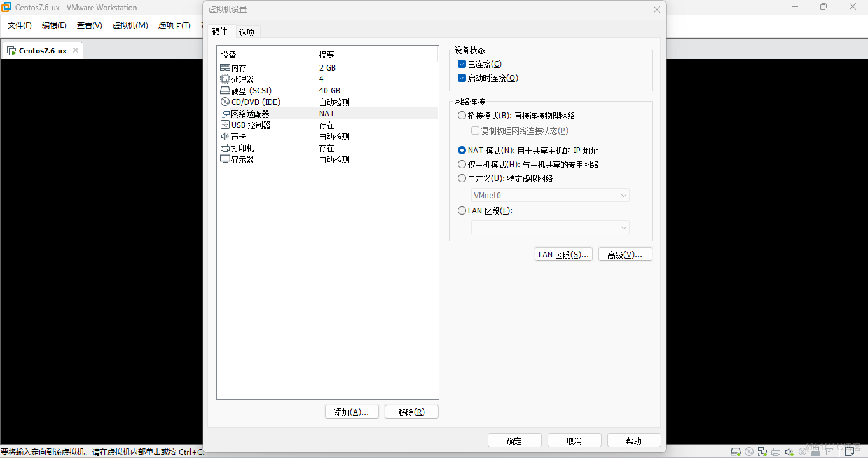Select the 自定义 (Custom) radio button
This screenshot has height=458, width=868.
[462, 178]
